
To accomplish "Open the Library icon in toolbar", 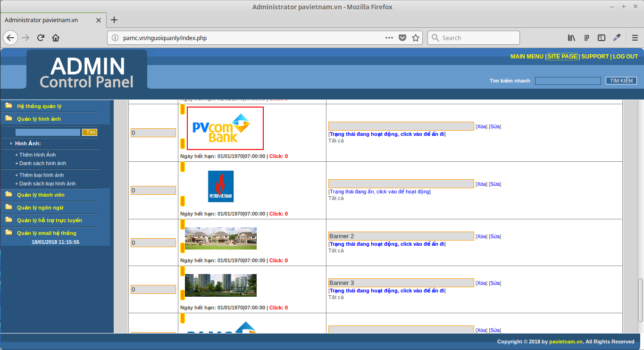I will pyautogui.click(x=572, y=38).
